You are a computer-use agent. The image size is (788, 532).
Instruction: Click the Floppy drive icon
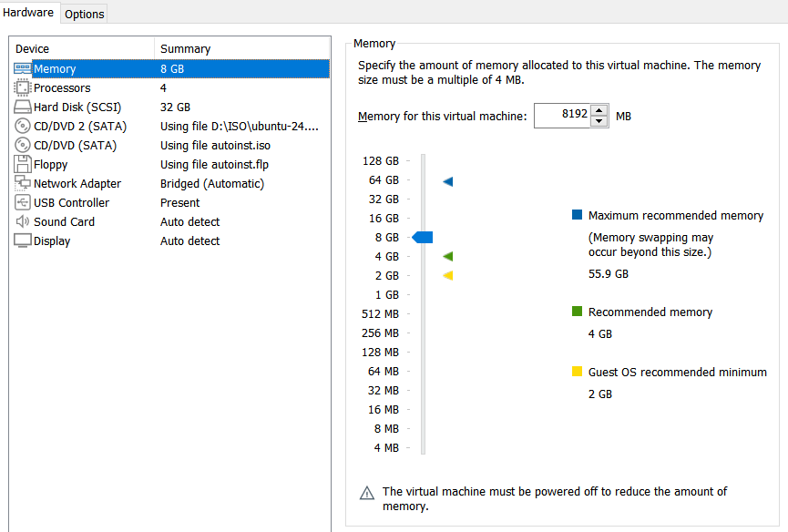(x=23, y=165)
